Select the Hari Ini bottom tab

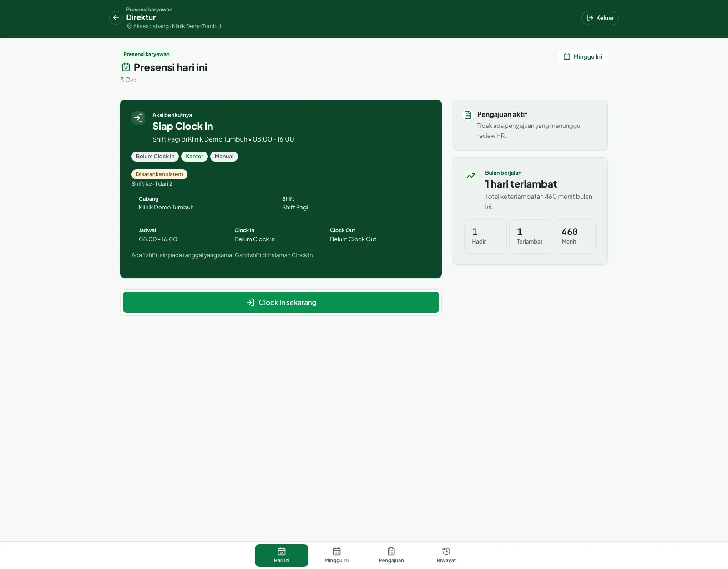[282, 555]
